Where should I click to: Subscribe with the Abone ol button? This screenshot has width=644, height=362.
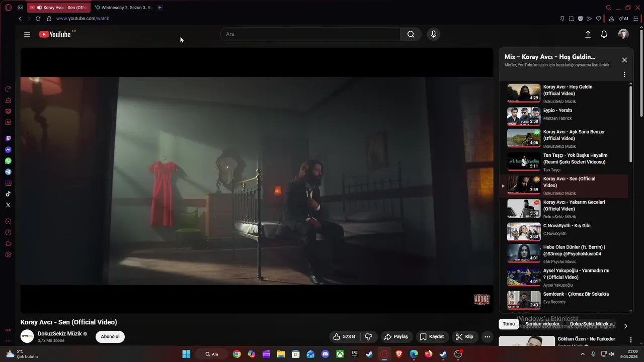110,337
